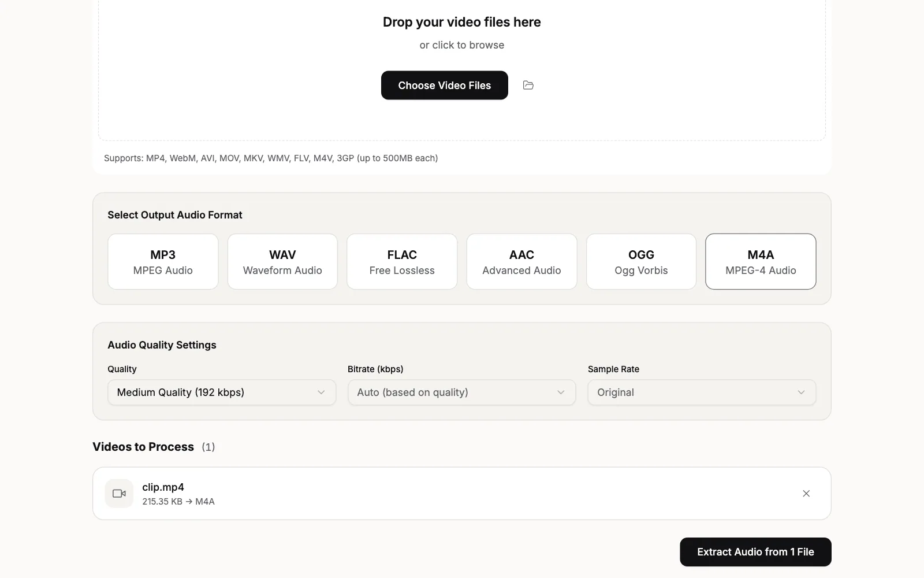Click Extract Audio from 1 File
924x578 pixels.
point(755,552)
